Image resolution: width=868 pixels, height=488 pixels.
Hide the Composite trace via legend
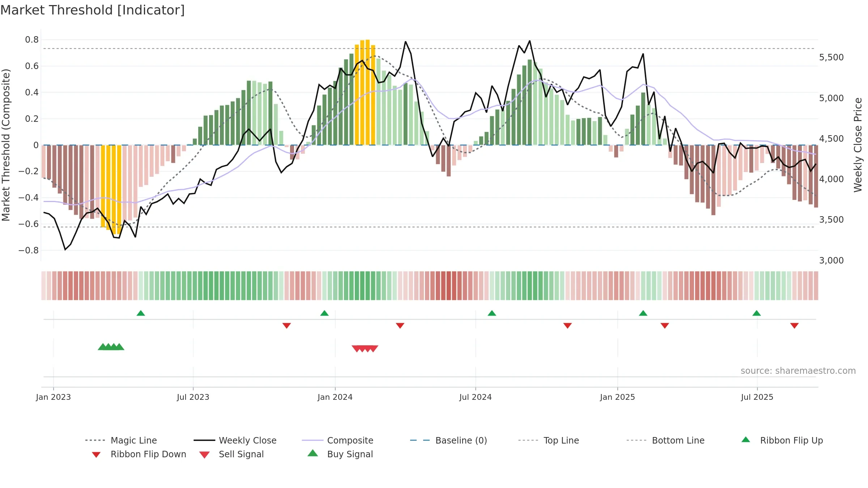pyautogui.click(x=338, y=440)
